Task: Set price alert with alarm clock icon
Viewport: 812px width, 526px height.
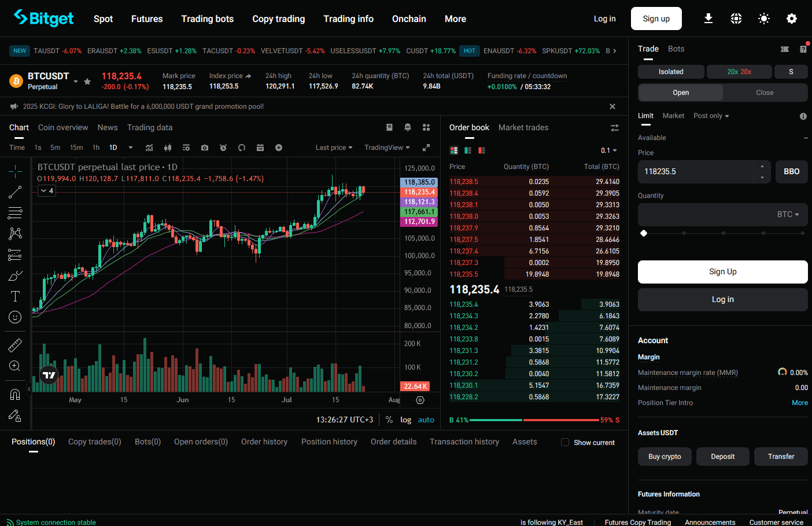Action: 223,148
